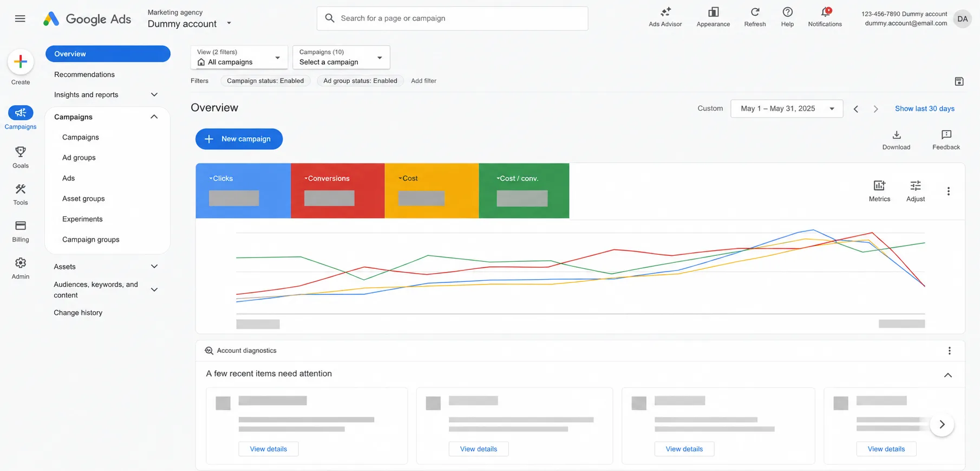Open chart Metrics selector

pos(879,191)
